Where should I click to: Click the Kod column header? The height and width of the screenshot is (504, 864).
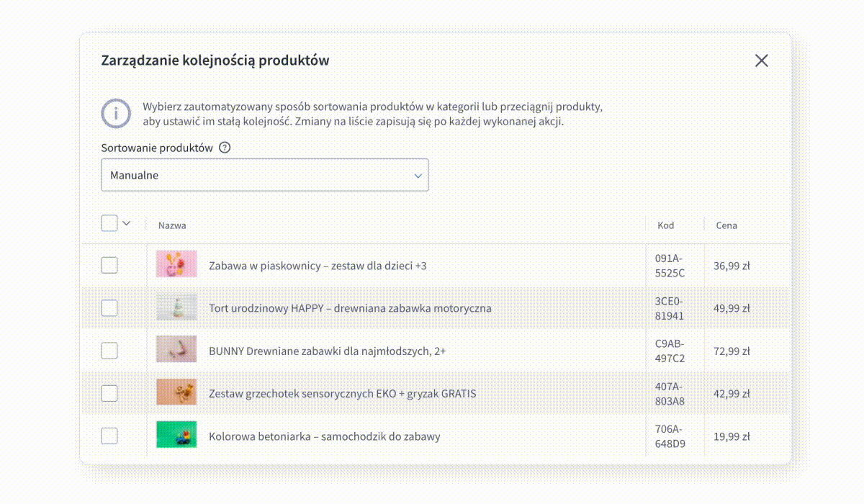click(666, 225)
